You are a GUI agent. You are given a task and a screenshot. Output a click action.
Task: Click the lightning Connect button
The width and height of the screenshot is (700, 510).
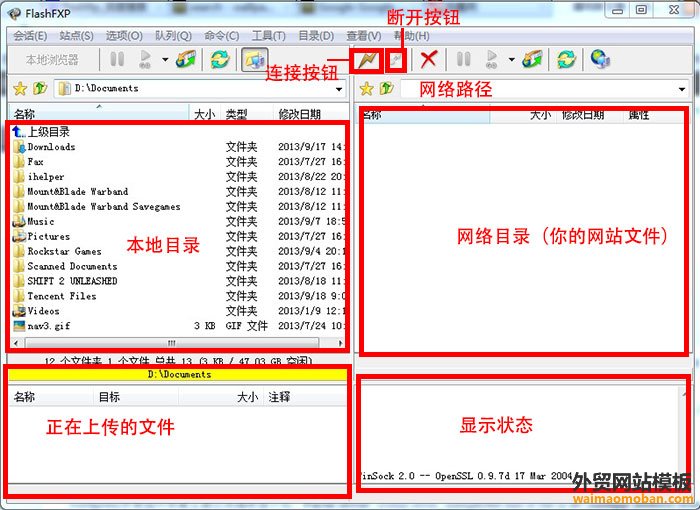[367, 60]
